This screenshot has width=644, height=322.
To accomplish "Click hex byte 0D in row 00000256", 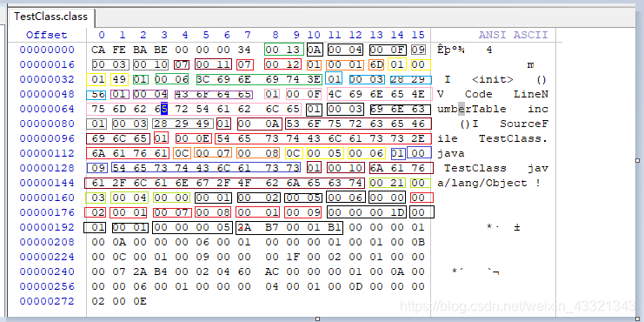I will click(x=356, y=286).
